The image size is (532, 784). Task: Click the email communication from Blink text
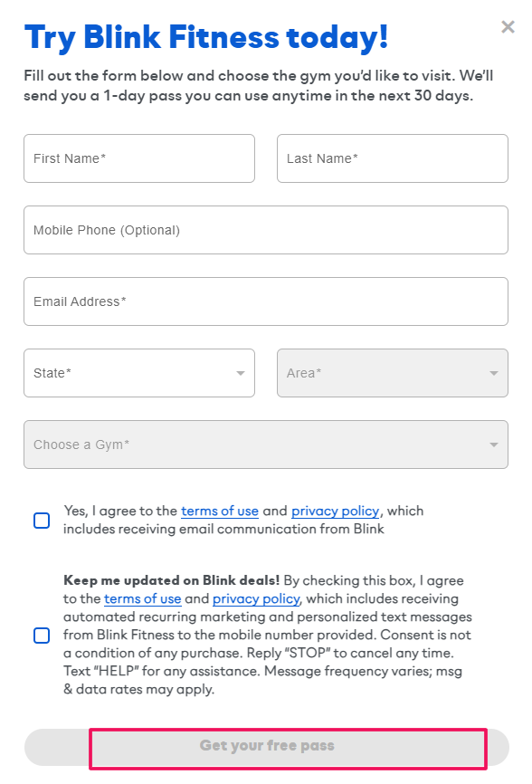click(281, 529)
